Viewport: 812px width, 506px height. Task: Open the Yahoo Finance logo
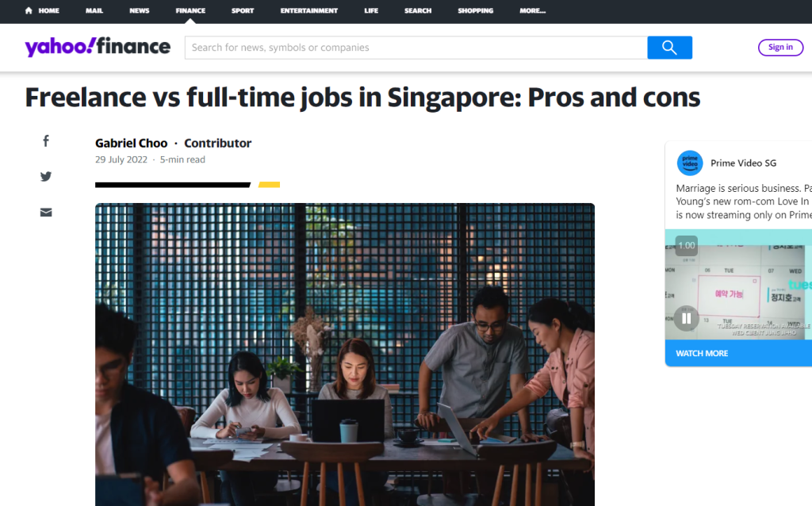click(x=98, y=47)
